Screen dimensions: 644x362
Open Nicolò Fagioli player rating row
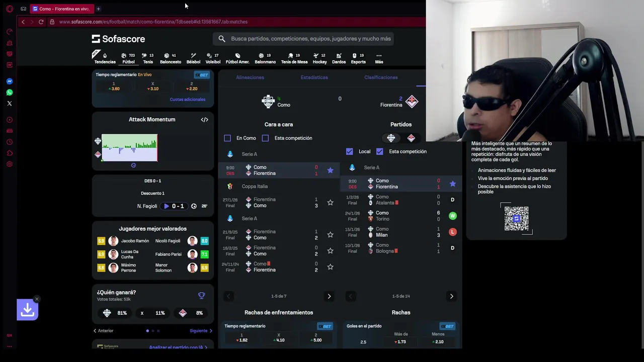181,241
